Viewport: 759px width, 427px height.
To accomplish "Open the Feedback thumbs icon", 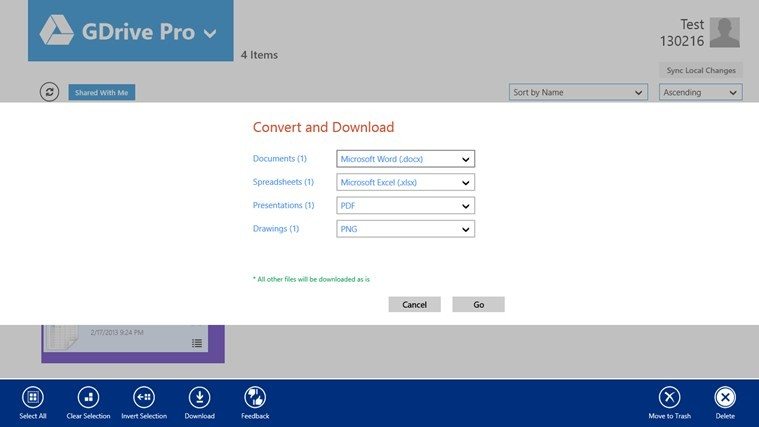I will click(255, 397).
